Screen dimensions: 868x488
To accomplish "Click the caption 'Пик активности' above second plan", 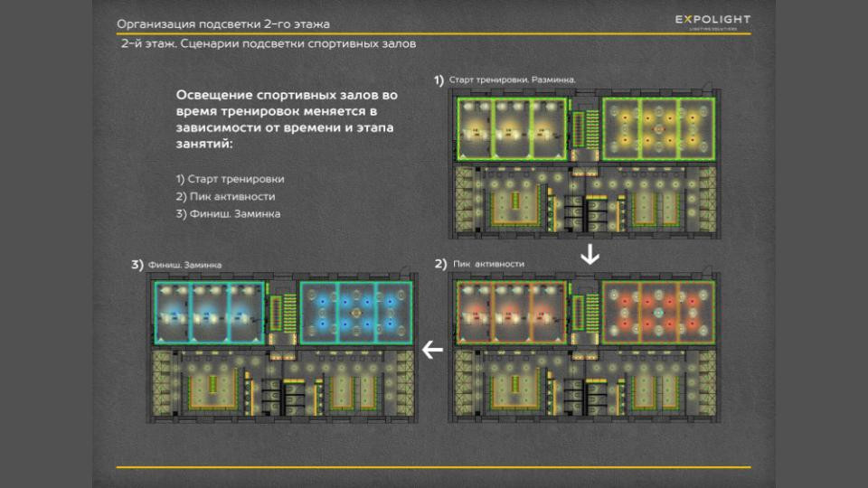I will coord(489,264).
